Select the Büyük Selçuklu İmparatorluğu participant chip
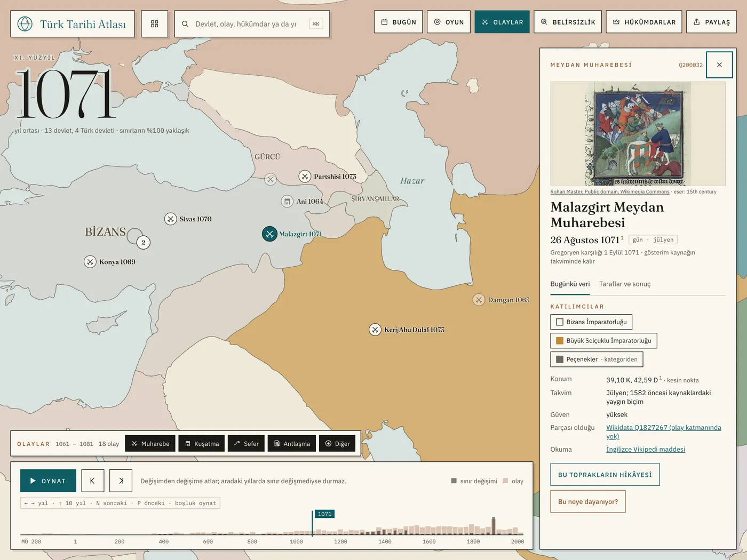Screen dimensions: 747x560 tap(603, 341)
